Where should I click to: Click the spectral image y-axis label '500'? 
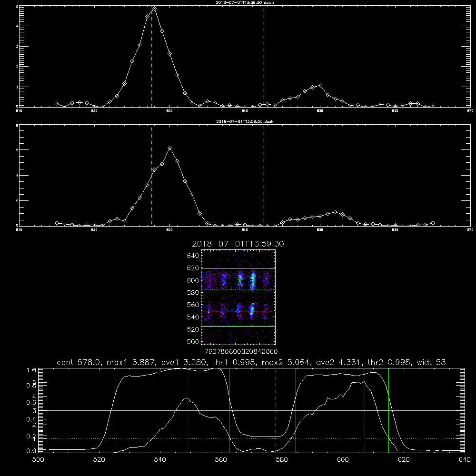click(x=193, y=341)
